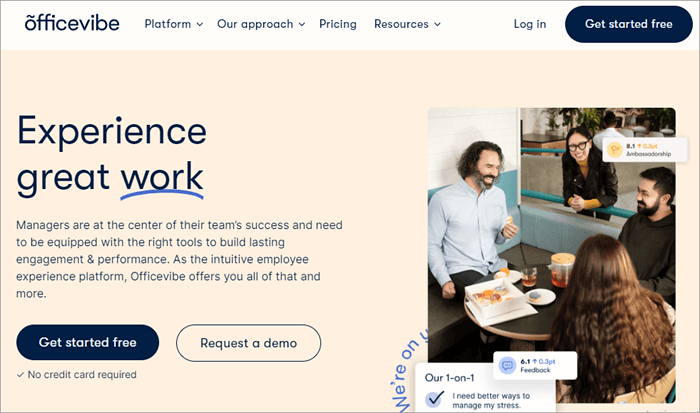The width and height of the screenshot is (700, 413).
Task: Expand the Platform dropdown menu
Action: click(173, 24)
